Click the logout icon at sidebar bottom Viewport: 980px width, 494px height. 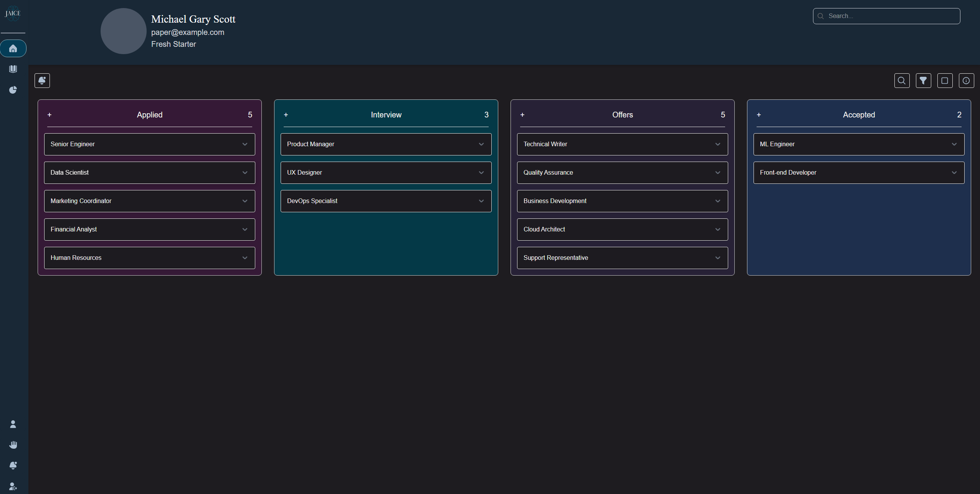(x=13, y=486)
